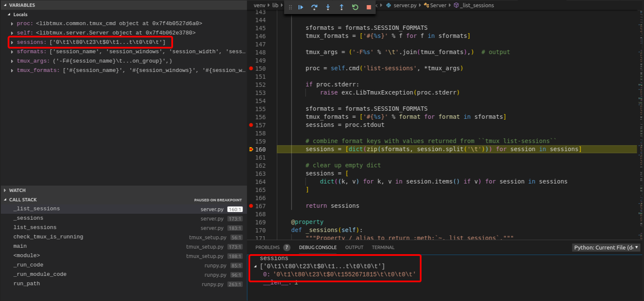Select _list_sessions call stack frame
The width and height of the screenshot is (644, 301).
tap(123, 209)
